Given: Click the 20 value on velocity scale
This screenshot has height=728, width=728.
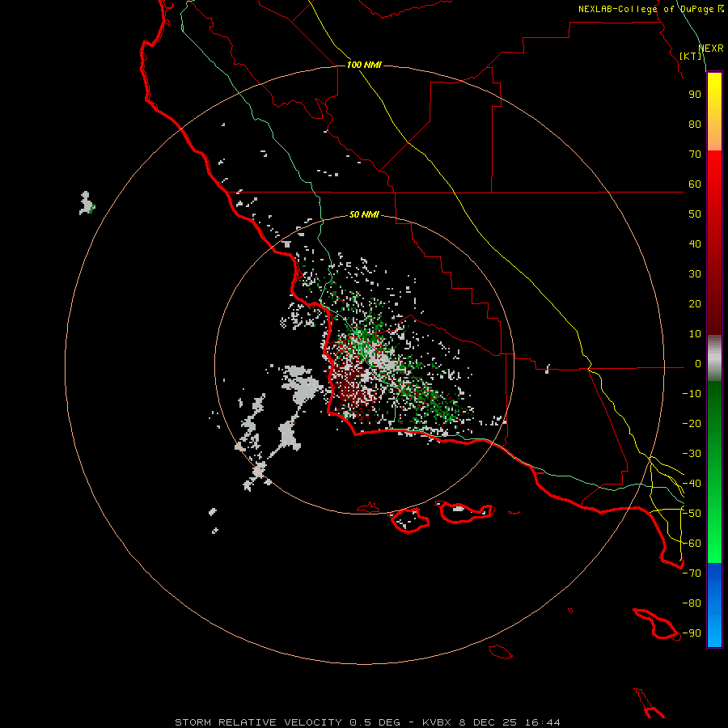Looking at the screenshot, I should (x=695, y=304).
